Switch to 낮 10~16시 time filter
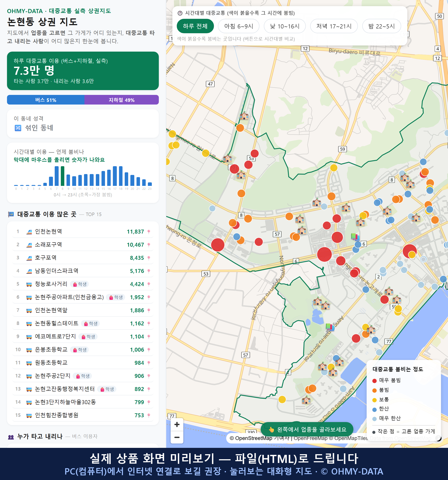The image size is (448, 480). click(285, 26)
